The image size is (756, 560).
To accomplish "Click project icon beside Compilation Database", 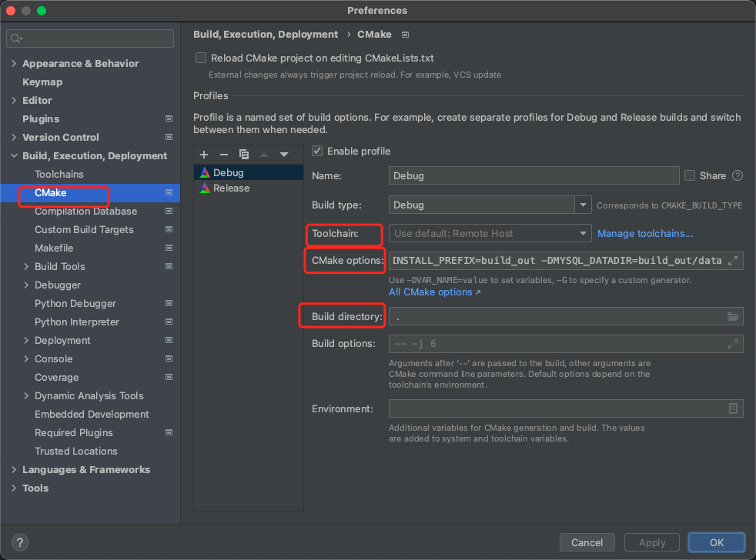I will click(169, 211).
